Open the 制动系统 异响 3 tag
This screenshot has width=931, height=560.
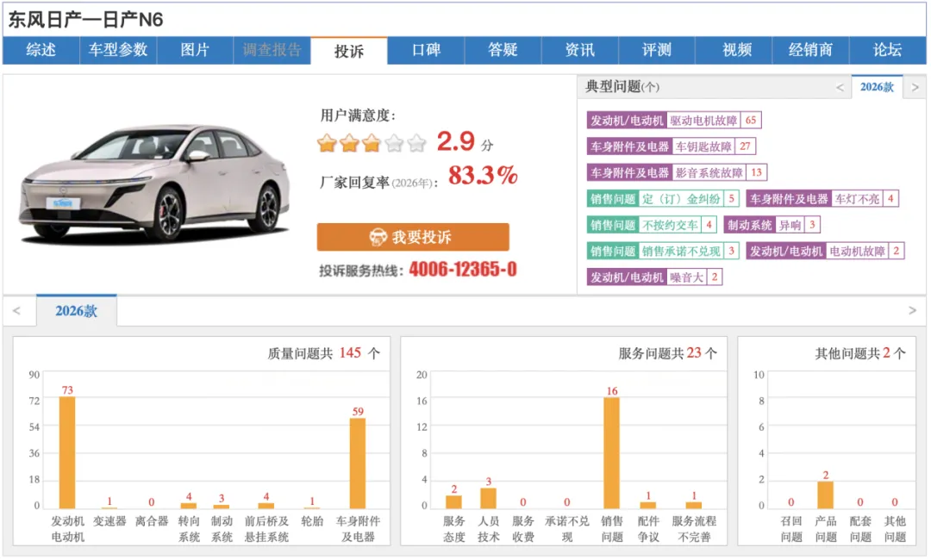772,225
